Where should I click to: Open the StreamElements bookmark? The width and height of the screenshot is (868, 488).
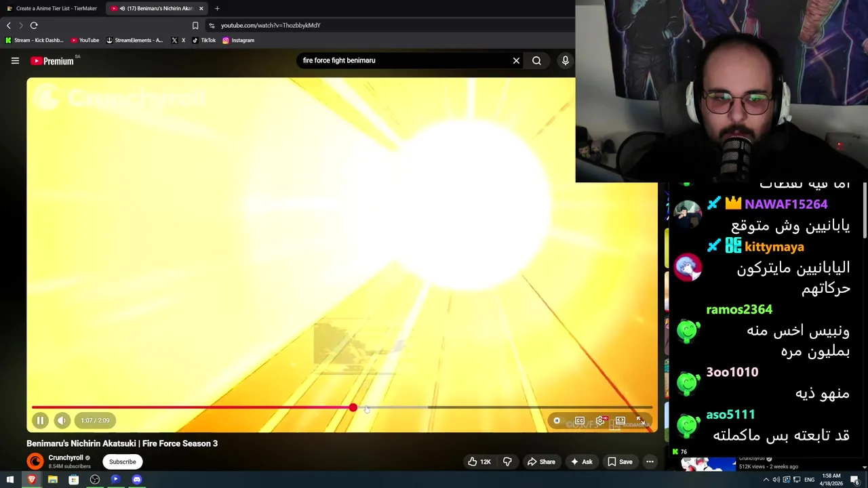134,40
